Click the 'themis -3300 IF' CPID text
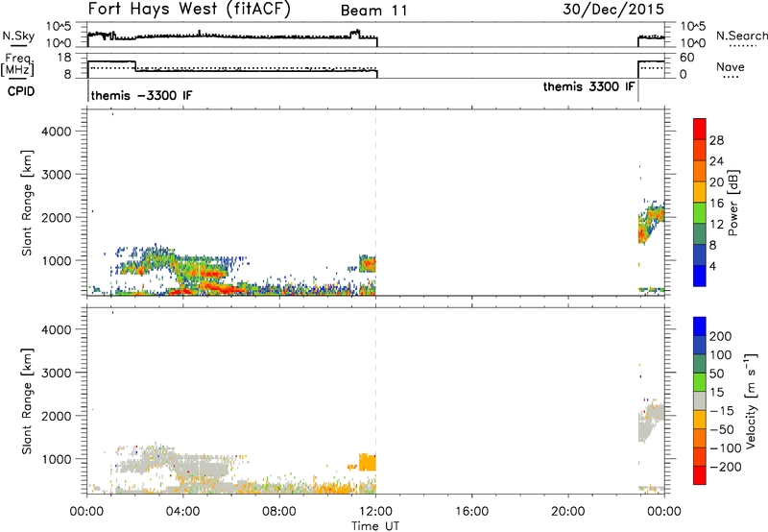Screen dimensions: 768x532 (141, 95)
